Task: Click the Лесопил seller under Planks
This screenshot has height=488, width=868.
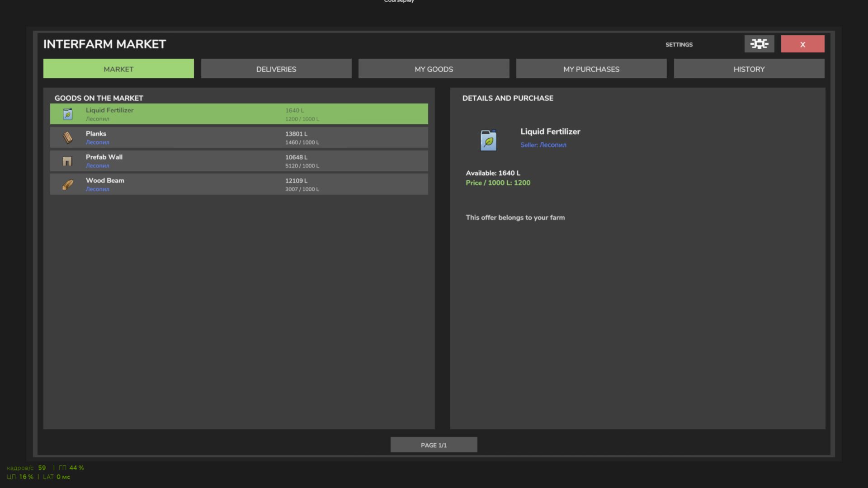Action: [97, 142]
